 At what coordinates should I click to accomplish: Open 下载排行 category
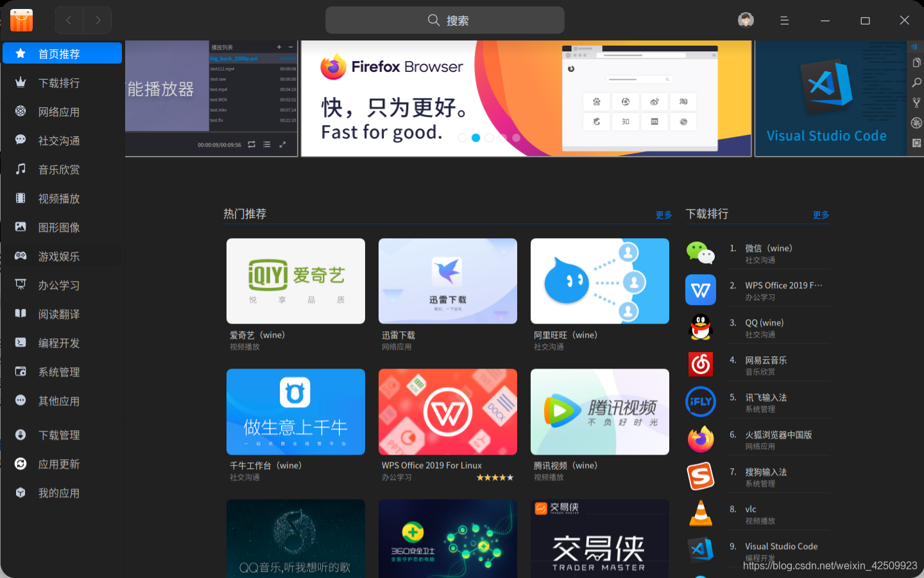[x=62, y=83]
